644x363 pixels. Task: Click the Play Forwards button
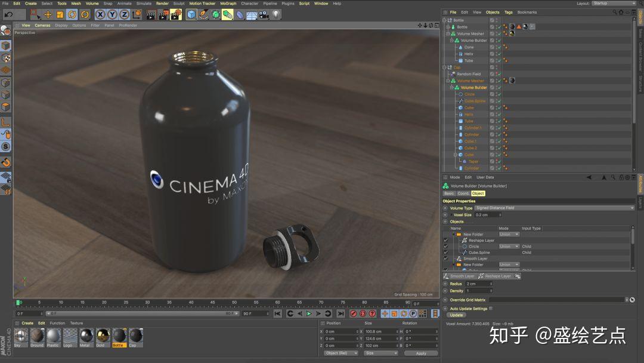coord(309,313)
